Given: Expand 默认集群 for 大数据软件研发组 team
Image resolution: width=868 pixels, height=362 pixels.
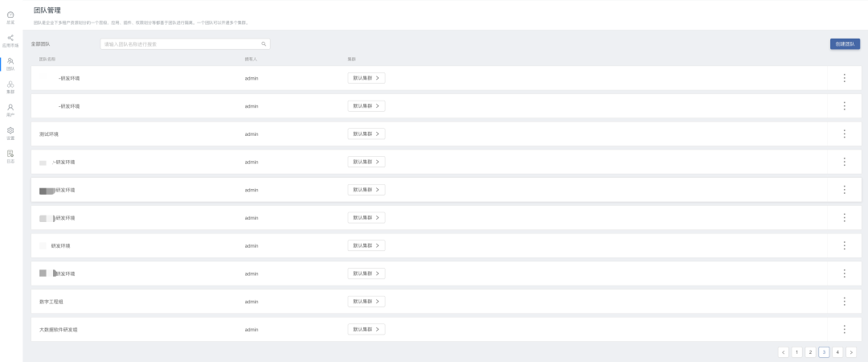Looking at the screenshot, I should tap(366, 329).
